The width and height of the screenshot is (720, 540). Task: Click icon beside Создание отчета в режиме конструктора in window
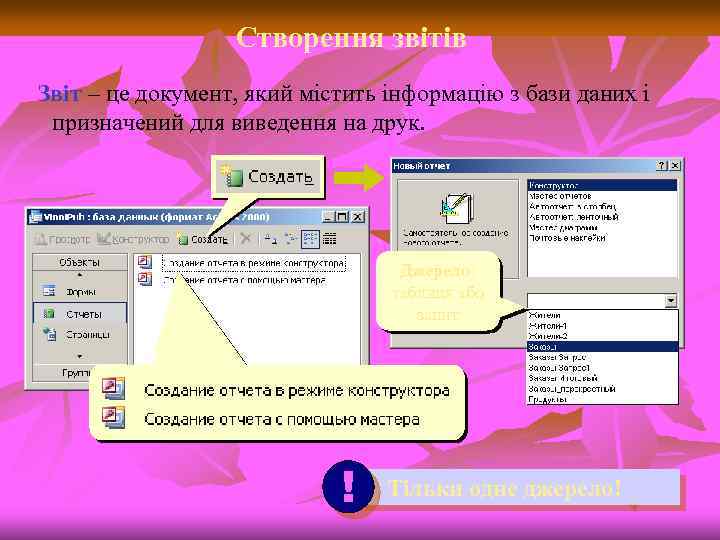145,262
